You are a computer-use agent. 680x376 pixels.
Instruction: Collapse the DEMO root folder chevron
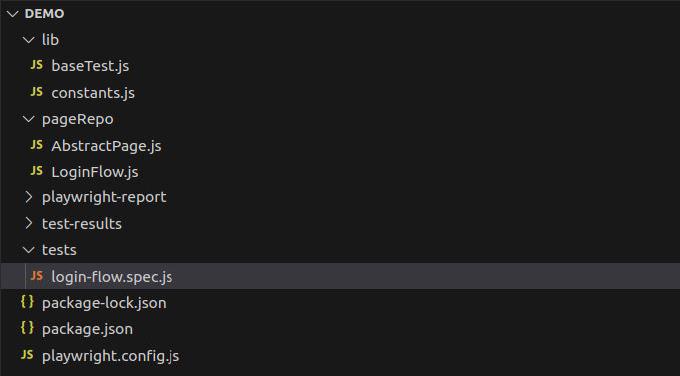click(13, 14)
